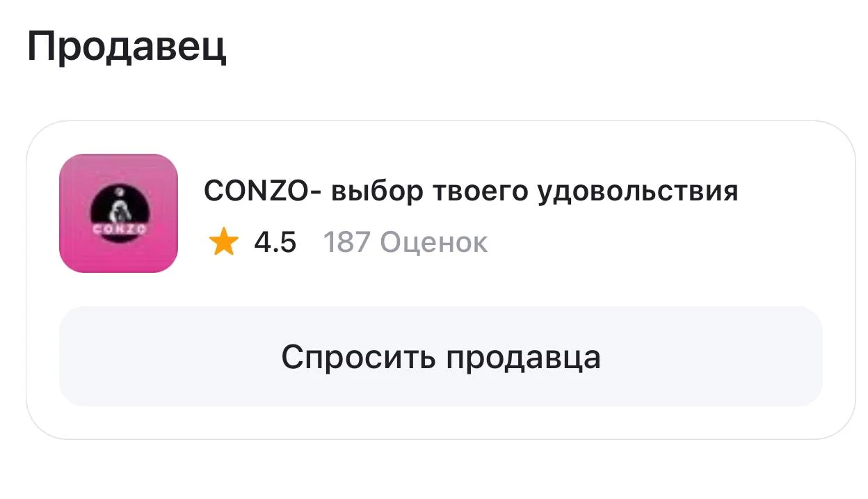Click the word Спросить on the button
This screenshot has height=499, width=868.
358,357
